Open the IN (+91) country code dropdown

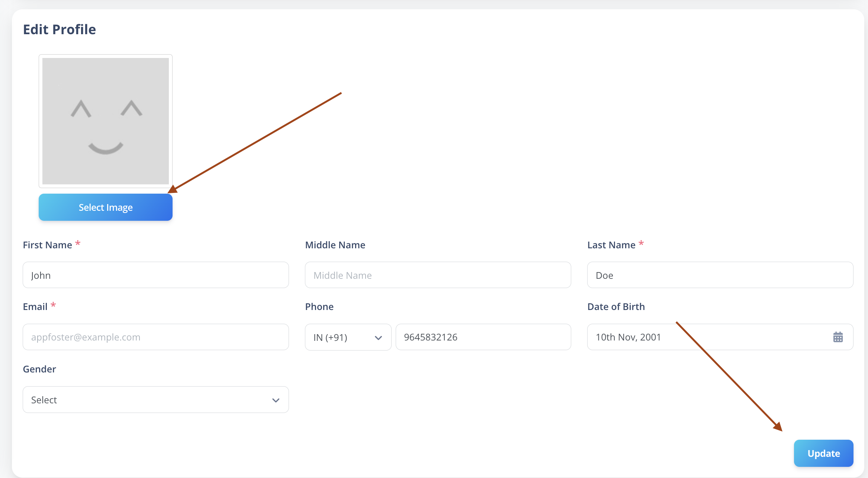click(348, 337)
